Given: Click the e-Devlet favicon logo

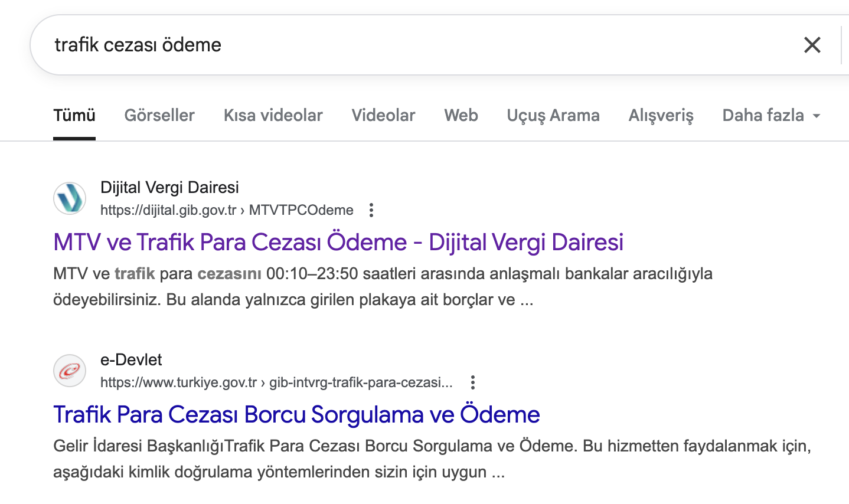Looking at the screenshot, I should (x=70, y=371).
